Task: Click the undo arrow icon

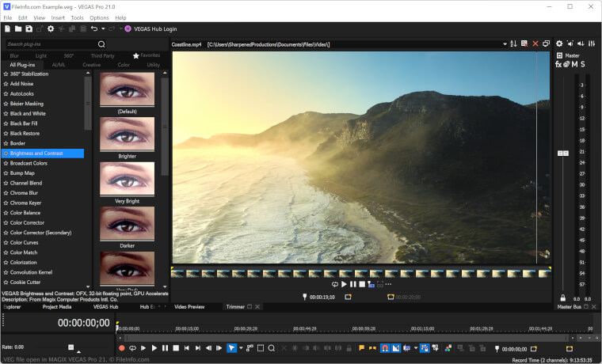Action: [x=93, y=29]
